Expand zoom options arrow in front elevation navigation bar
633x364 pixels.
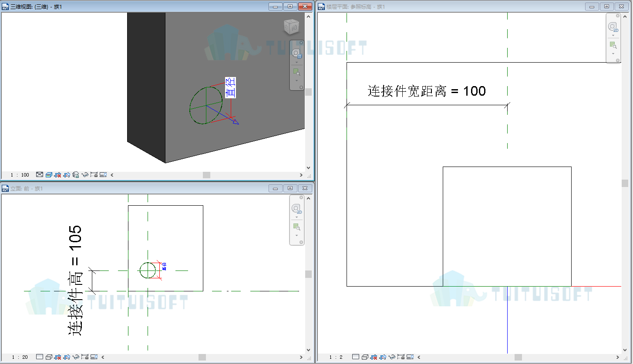(296, 236)
